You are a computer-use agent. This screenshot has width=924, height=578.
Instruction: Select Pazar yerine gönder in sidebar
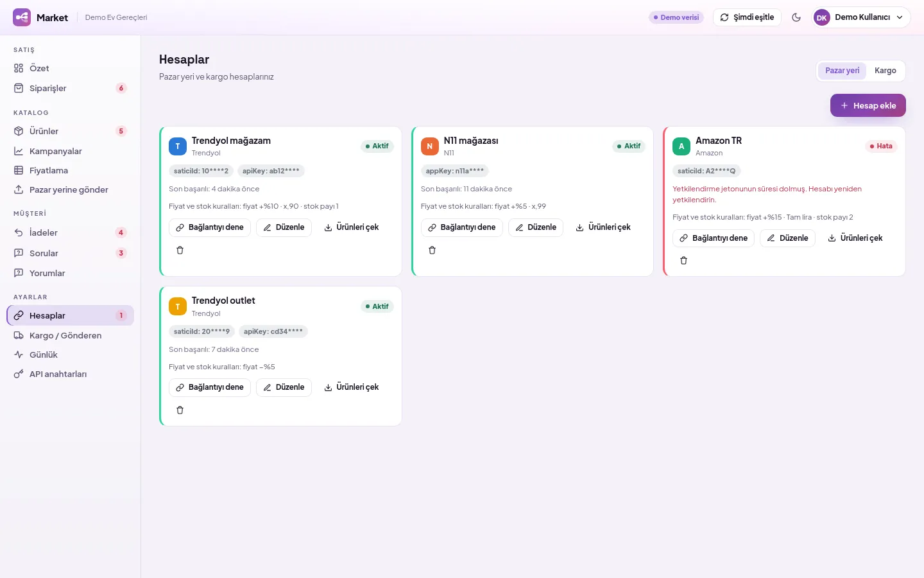tap(71, 189)
